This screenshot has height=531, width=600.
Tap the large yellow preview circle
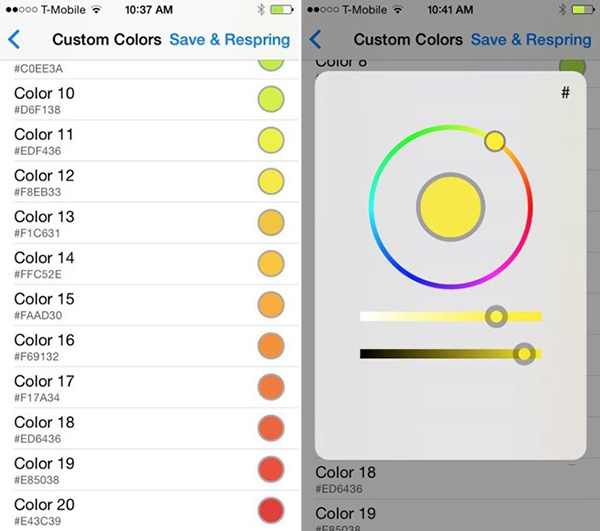pyautogui.click(x=450, y=205)
